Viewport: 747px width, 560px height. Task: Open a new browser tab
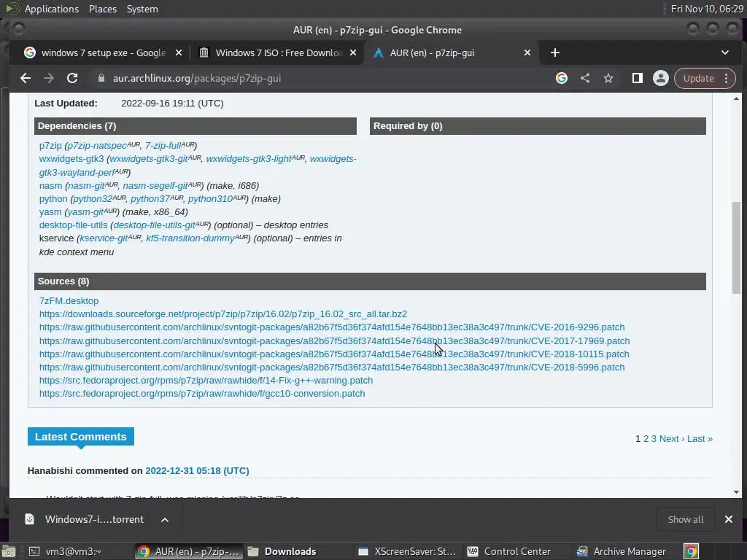[x=555, y=52]
